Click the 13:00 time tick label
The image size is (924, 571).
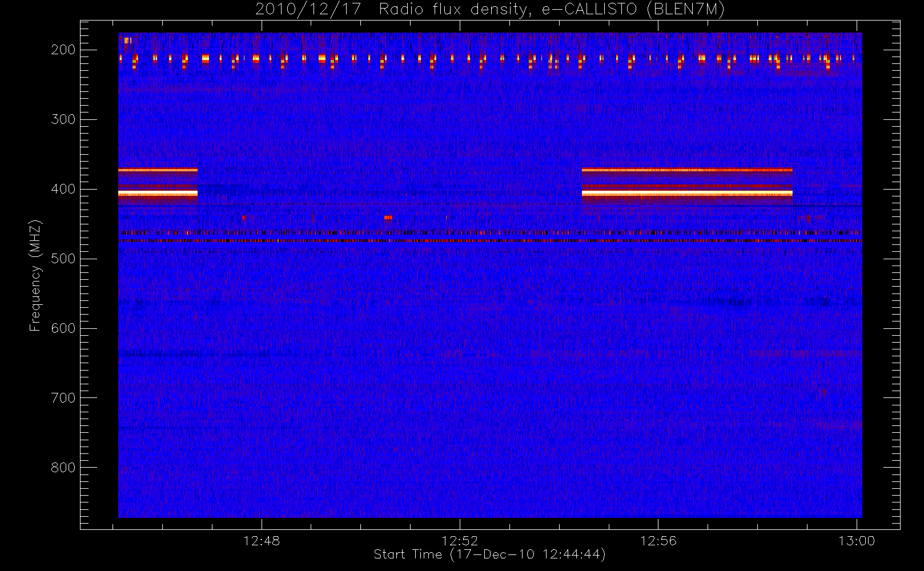(x=856, y=541)
